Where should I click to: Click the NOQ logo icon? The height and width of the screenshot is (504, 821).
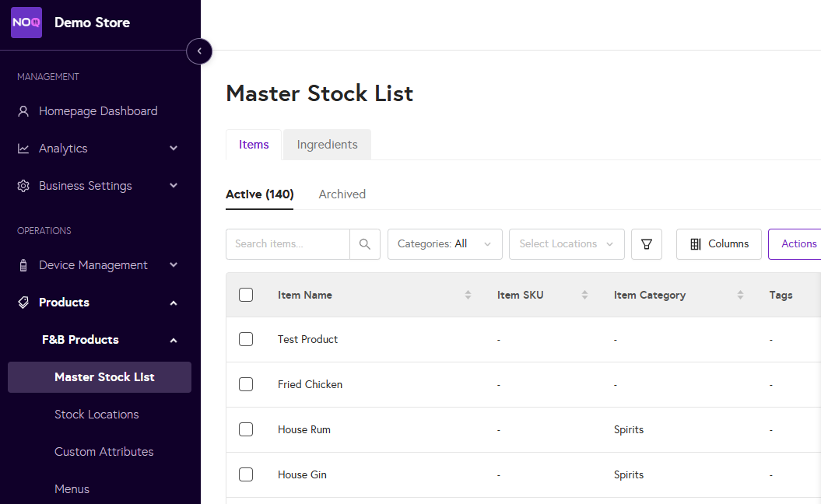coord(26,23)
